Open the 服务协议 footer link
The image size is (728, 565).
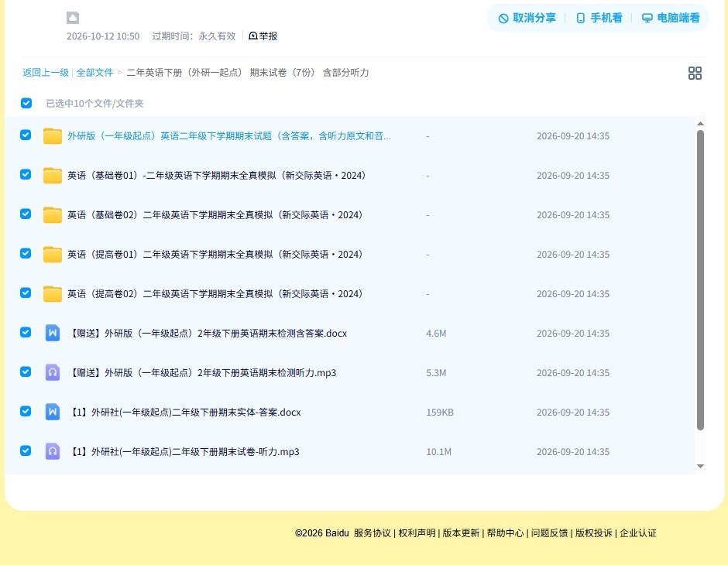[373, 533]
